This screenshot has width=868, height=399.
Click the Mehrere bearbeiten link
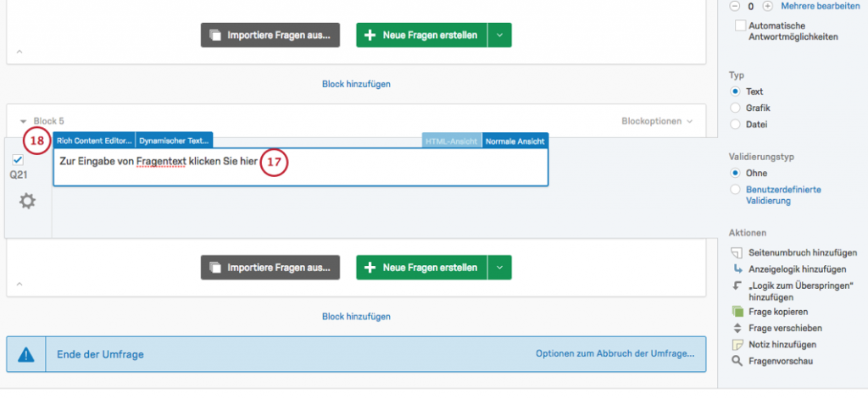821,6
